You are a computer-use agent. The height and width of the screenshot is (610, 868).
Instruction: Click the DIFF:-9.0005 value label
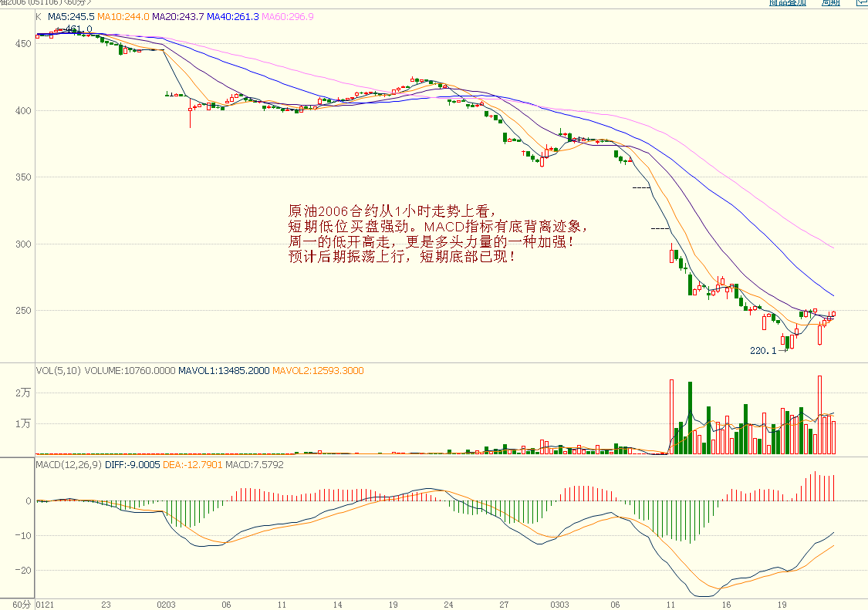132,465
